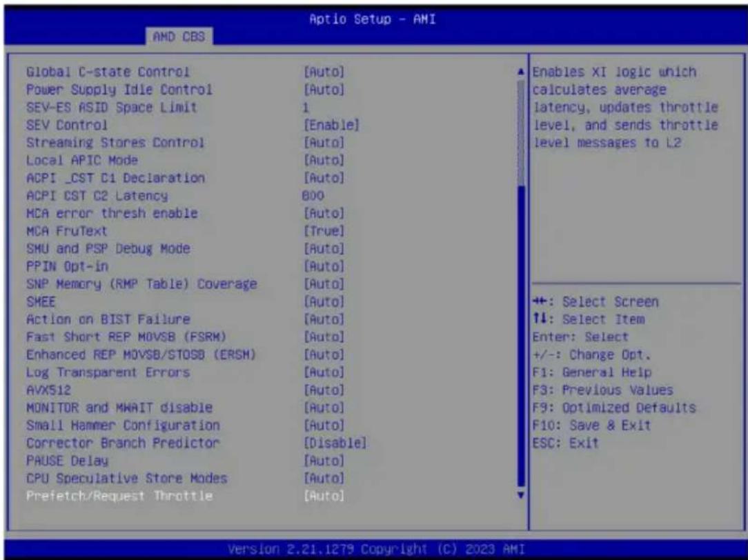Select ACPI CST C2 Latency row
The height and width of the screenshot is (560, 748).
[x=97, y=195]
